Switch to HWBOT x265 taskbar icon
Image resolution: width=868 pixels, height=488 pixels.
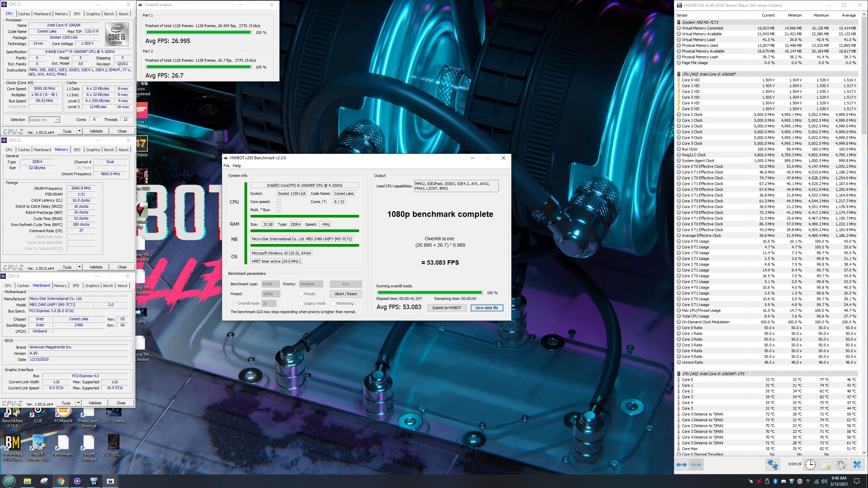click(110, 481)
